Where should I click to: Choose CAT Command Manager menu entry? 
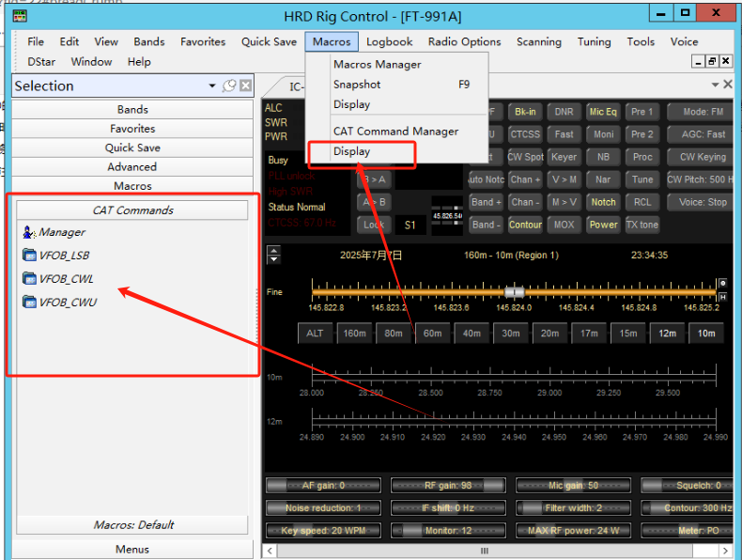coord(395,132)
